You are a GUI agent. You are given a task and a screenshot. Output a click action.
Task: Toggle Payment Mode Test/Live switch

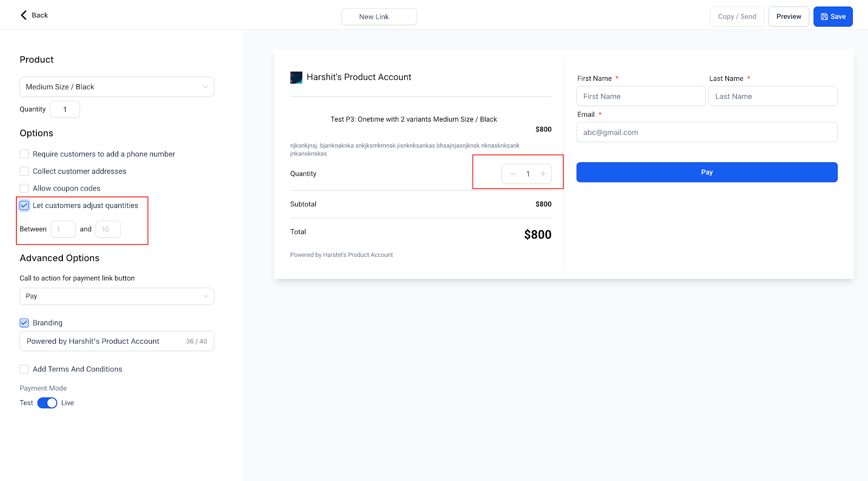(47, 403)
